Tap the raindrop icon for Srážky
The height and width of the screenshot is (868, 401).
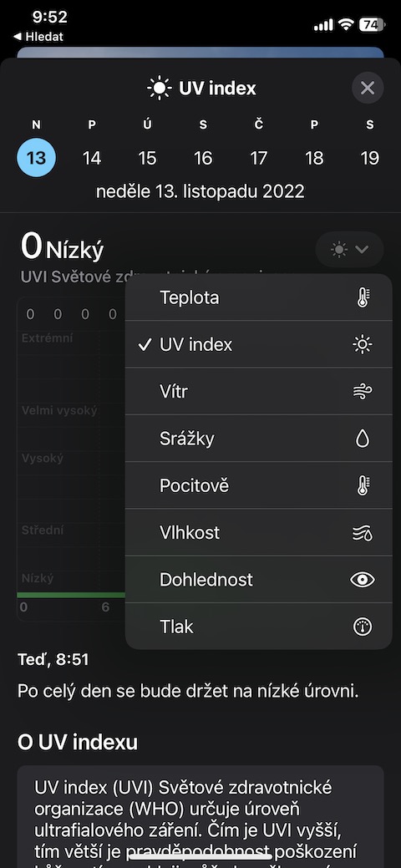(x=363, y=439)
